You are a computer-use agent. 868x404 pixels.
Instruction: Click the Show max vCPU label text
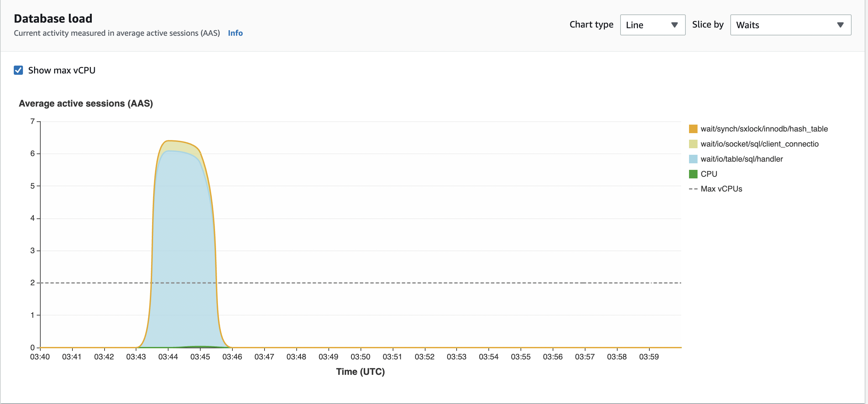(x=62, y=70)
